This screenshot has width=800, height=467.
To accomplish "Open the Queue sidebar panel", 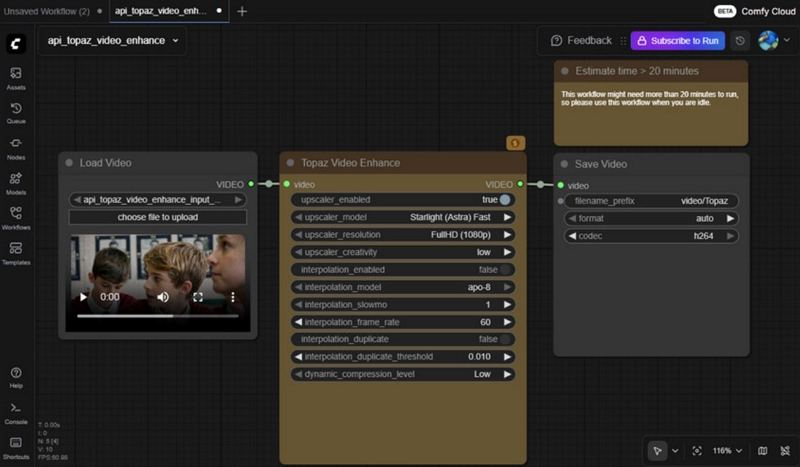I will (16, 113).
